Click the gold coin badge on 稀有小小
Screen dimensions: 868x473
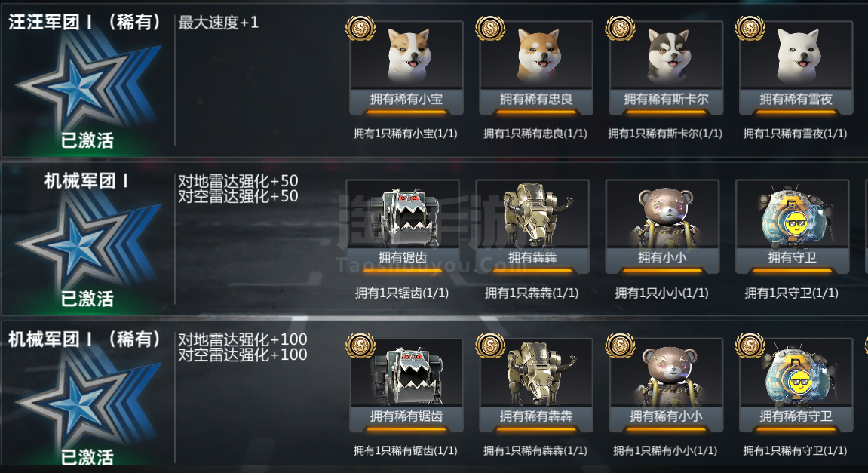coord(620,345)
